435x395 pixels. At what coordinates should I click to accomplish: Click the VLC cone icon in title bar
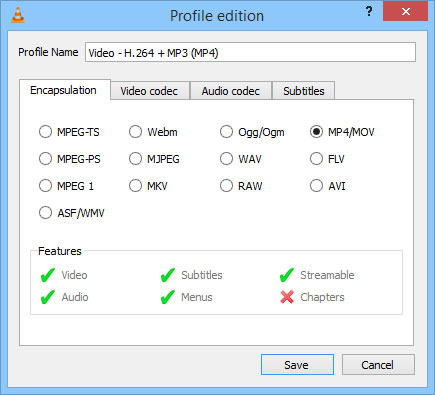tap(18, 15)
